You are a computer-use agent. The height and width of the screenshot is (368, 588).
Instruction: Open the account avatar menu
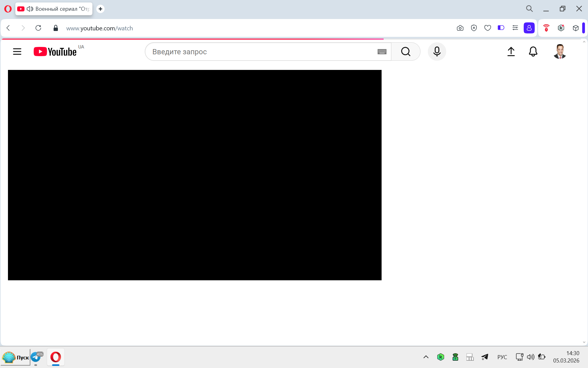pyautogui.click(x=560, y=52)
